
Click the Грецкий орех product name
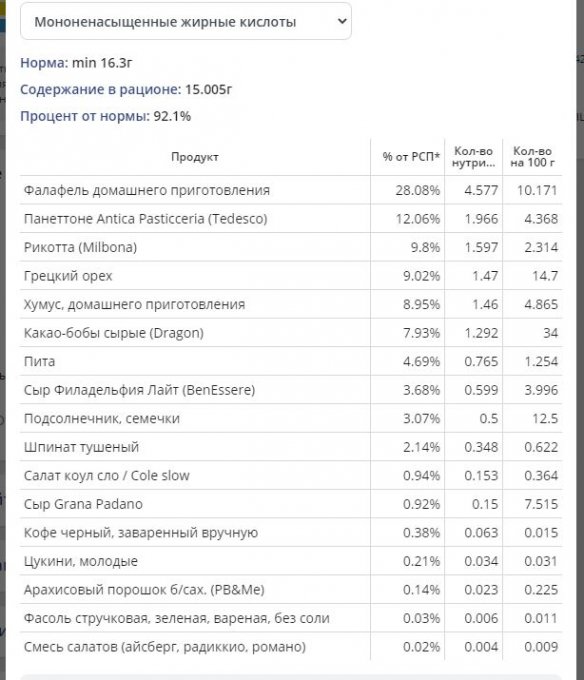tap(68, 276)
